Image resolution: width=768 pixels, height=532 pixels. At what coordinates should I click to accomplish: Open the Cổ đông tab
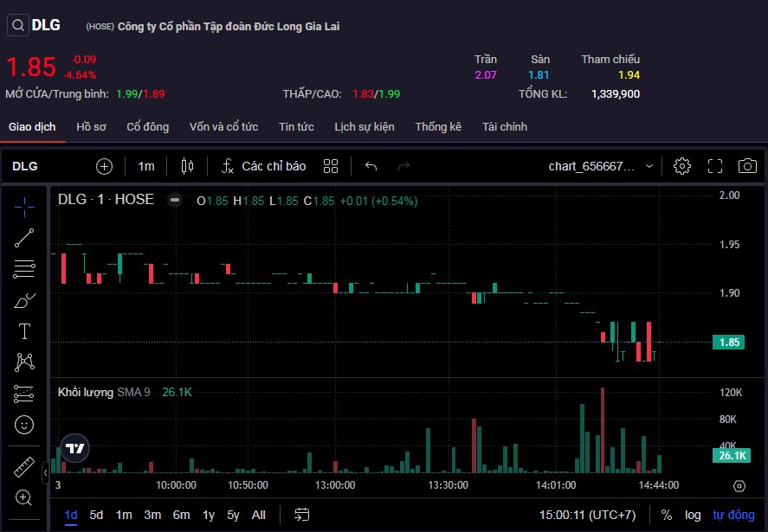coord(147,126)
